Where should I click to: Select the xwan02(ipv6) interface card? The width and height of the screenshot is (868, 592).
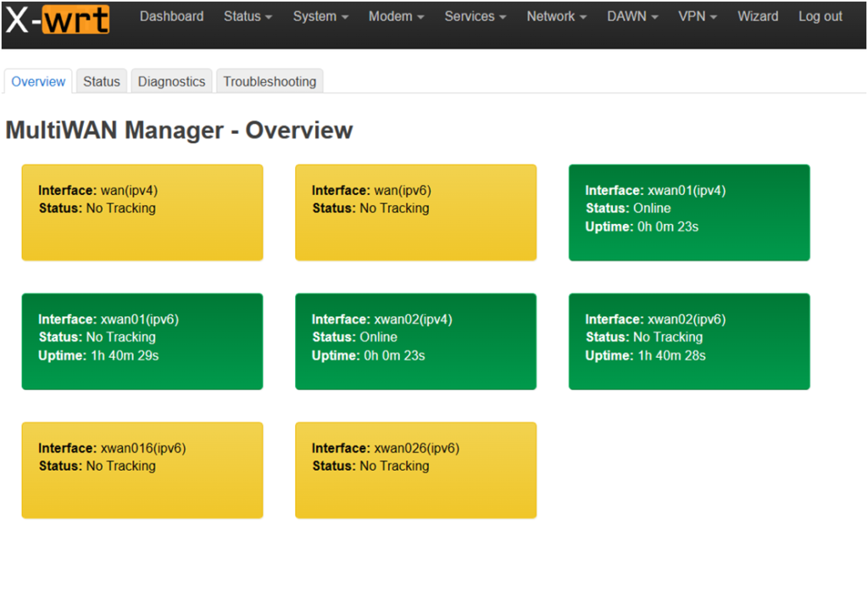pos(689,342)
